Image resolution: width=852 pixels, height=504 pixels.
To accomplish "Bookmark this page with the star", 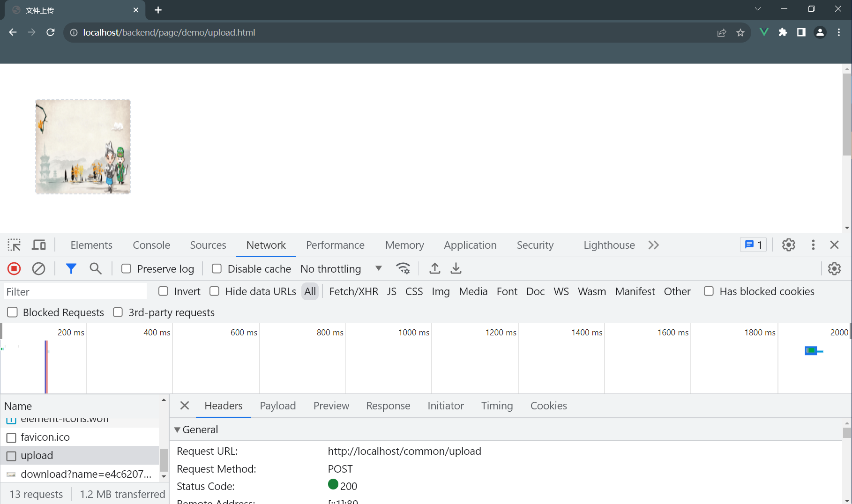I will [x=740, y=32].
